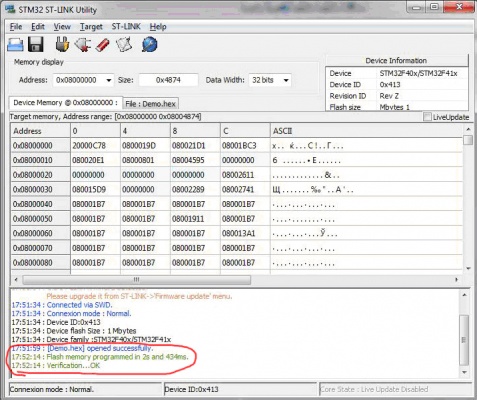
Task: Open the ST-LINK menu
Action: pyautogui.click(x=126, y=27)
